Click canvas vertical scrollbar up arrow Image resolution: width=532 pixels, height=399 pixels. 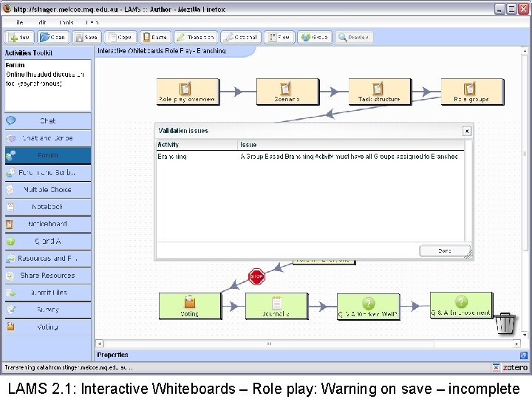[x=525, y=51]
